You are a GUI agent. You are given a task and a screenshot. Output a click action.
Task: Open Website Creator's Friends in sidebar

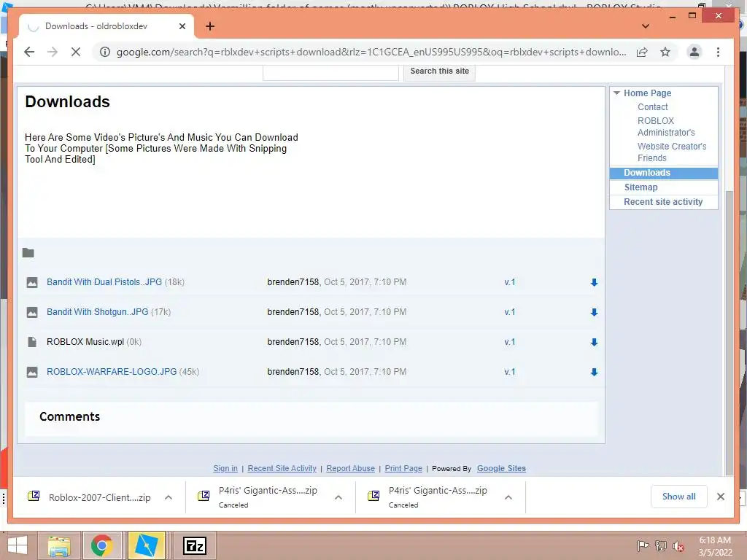(672, 152)
